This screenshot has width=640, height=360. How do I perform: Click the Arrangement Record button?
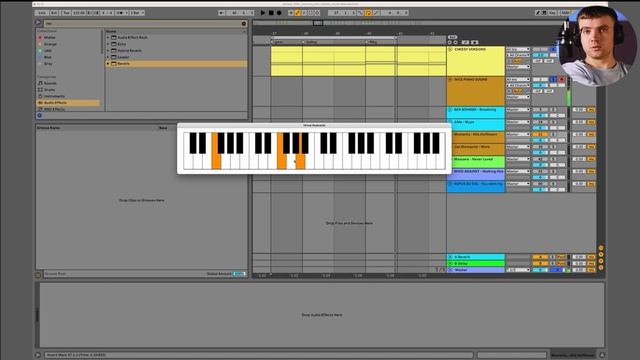pos(279,13)
